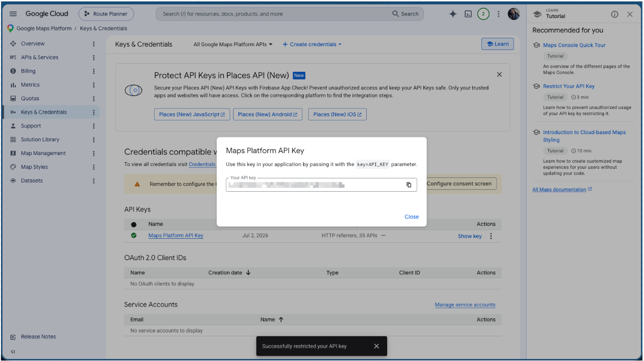Collapse the left navigation sidebar
The image size is (644, 361).
13,352
